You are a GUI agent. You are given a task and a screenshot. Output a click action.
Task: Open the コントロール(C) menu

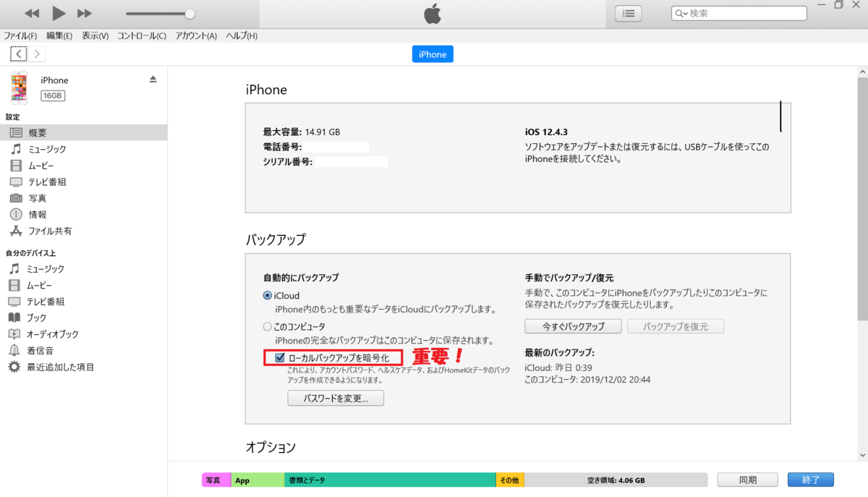142,35
